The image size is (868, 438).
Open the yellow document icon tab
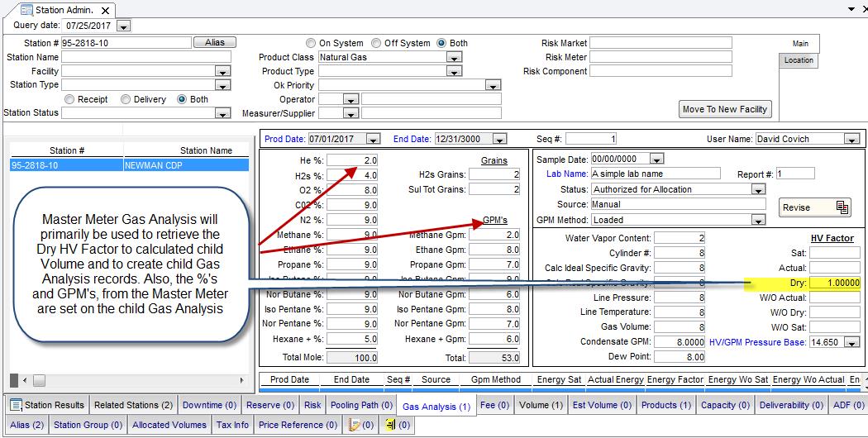[x=390, y=425]
